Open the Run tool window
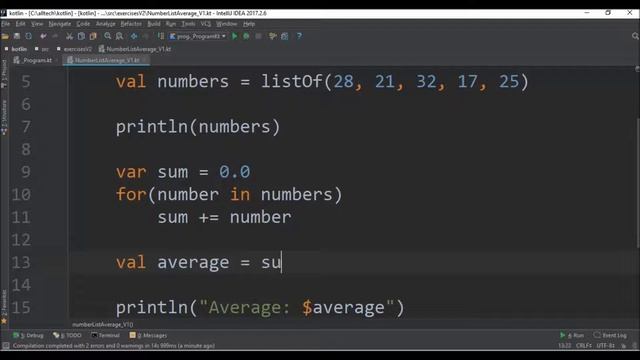The image size is (640, 360). pyautogui.click(x=572, y=336)
